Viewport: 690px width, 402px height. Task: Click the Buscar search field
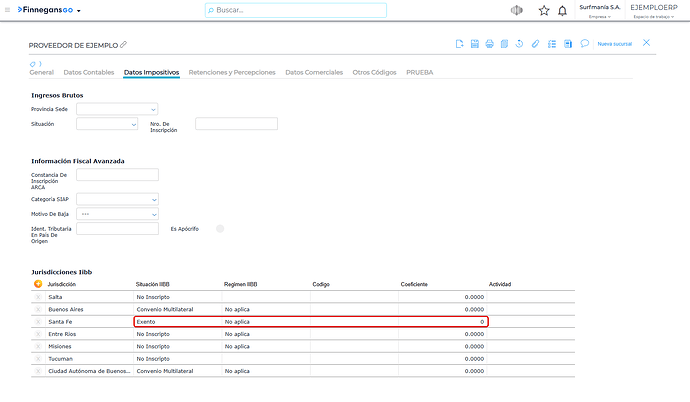click(296, 10)
